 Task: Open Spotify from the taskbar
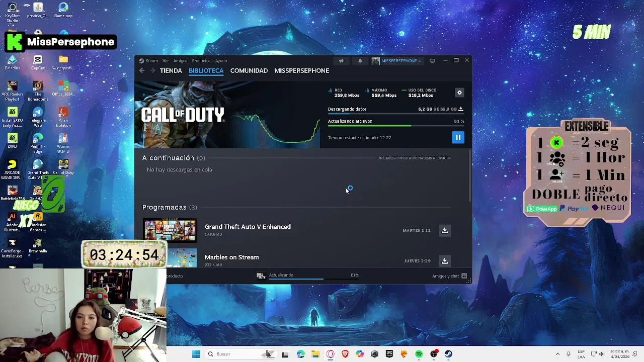(419, 354)
